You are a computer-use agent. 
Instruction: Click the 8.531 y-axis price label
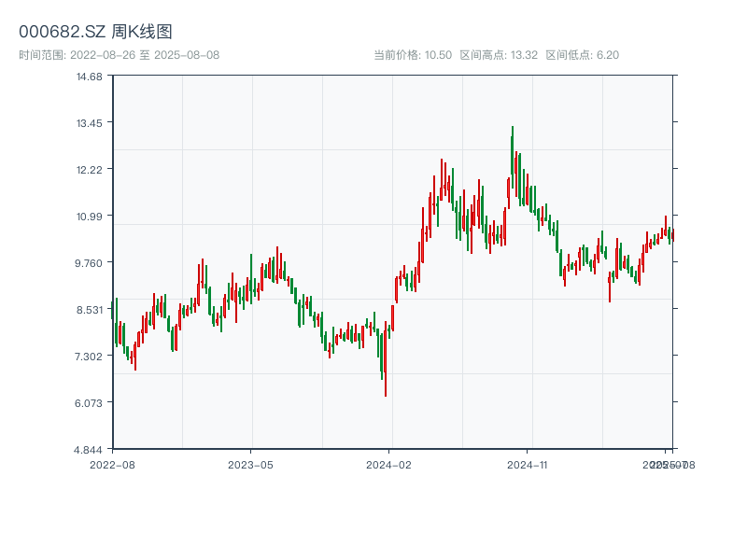tap(90, 309)
